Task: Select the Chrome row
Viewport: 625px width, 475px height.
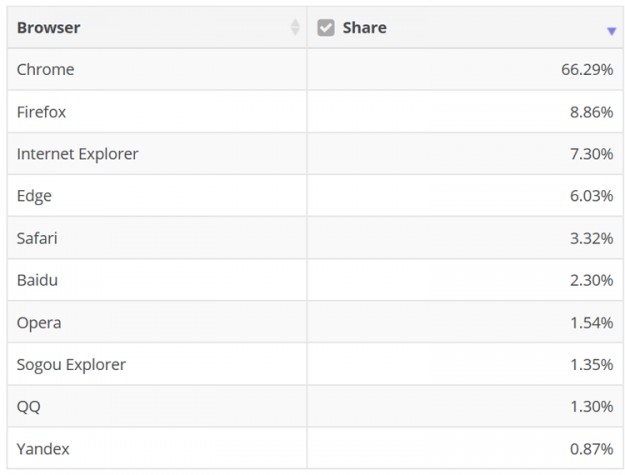Action: point(45,70)
